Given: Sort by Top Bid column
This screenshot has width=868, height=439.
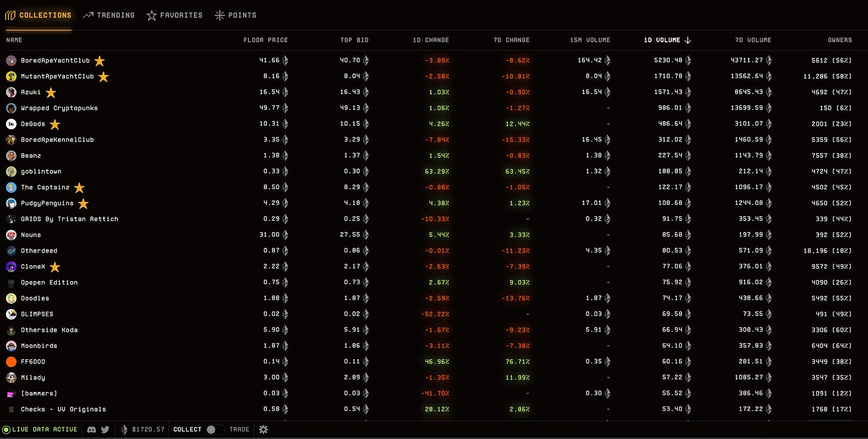Looking at the screenshot, I should [354, 40].
